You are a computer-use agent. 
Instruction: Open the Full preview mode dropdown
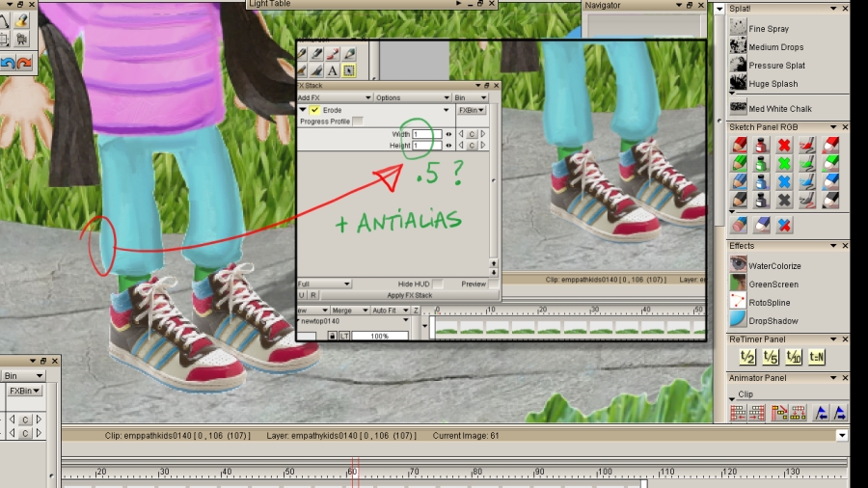click(324, 284)
